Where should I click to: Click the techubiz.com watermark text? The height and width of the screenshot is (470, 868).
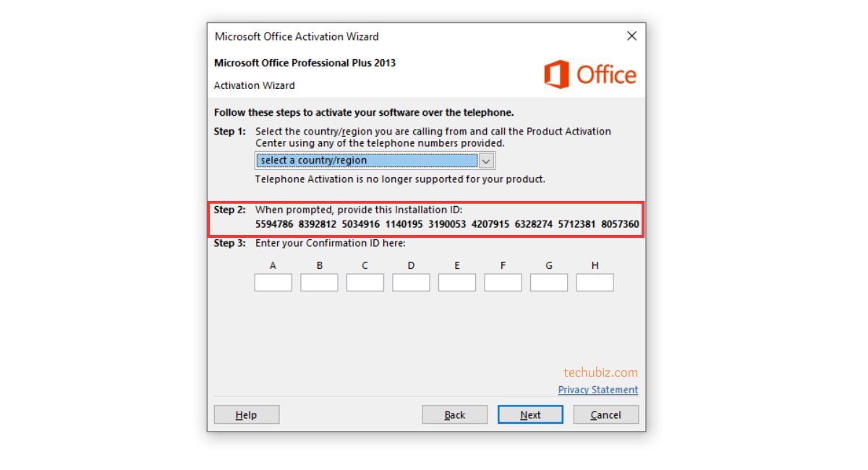(601, 372)
